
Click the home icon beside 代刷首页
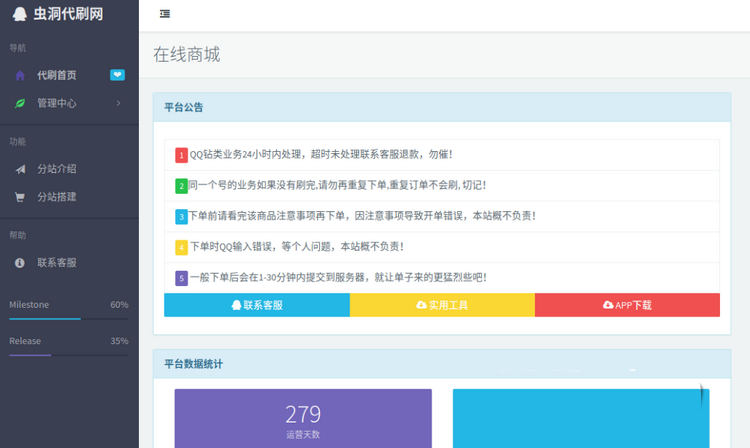click(x=20, y=75)
